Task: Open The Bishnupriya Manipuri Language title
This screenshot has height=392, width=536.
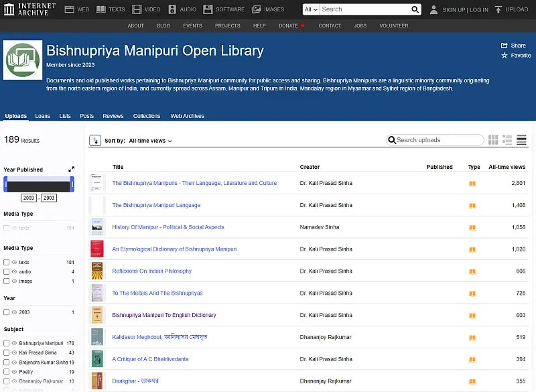Action: tap(156, 205)
